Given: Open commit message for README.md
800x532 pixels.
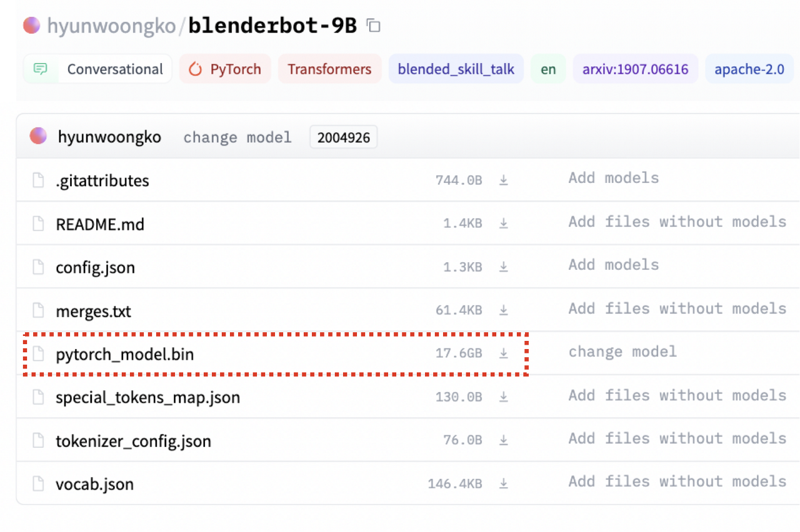Looking at the screenshot, I should (677, 222).
